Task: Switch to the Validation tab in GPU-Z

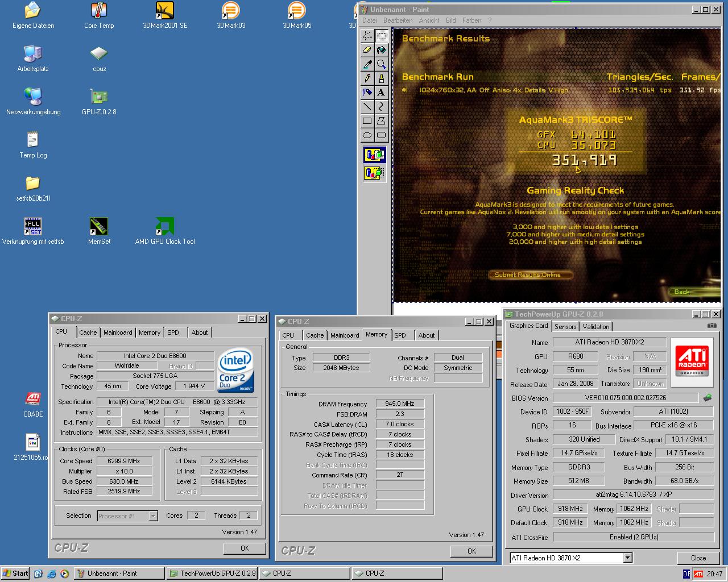Action: pyautogui.click(x=596, y=327)
